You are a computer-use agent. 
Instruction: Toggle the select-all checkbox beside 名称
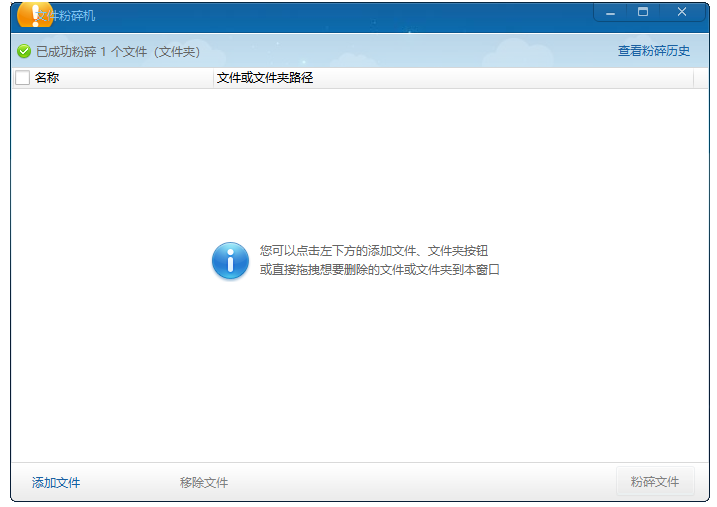click(x=23, y=78)
